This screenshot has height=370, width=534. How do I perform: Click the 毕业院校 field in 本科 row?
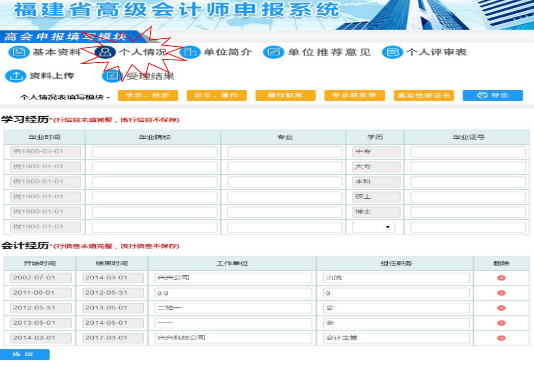[155, 182]
